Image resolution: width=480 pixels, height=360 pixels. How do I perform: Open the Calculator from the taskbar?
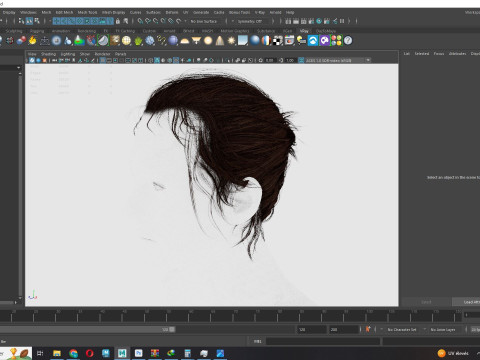pos(187,353)
